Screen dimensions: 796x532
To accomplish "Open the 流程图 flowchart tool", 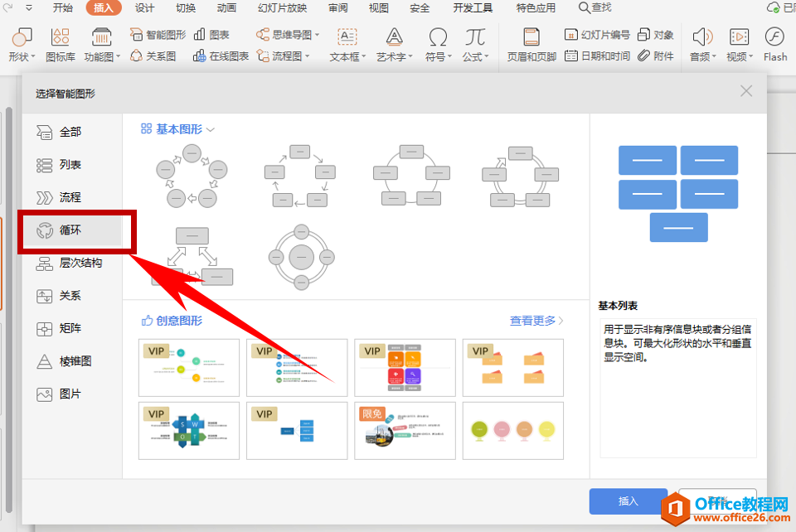I will click(283, 56).
